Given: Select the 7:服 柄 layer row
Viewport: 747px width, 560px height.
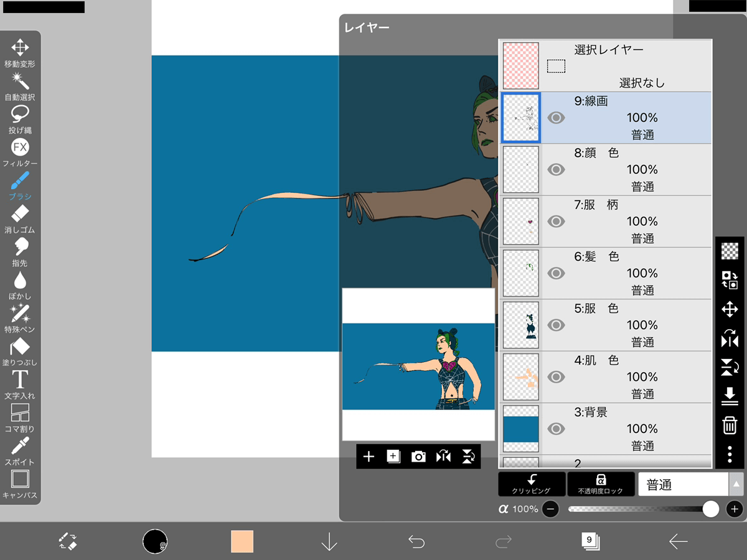Looking at the screenshot, I should pyautogui.click(x=606, y=222).
